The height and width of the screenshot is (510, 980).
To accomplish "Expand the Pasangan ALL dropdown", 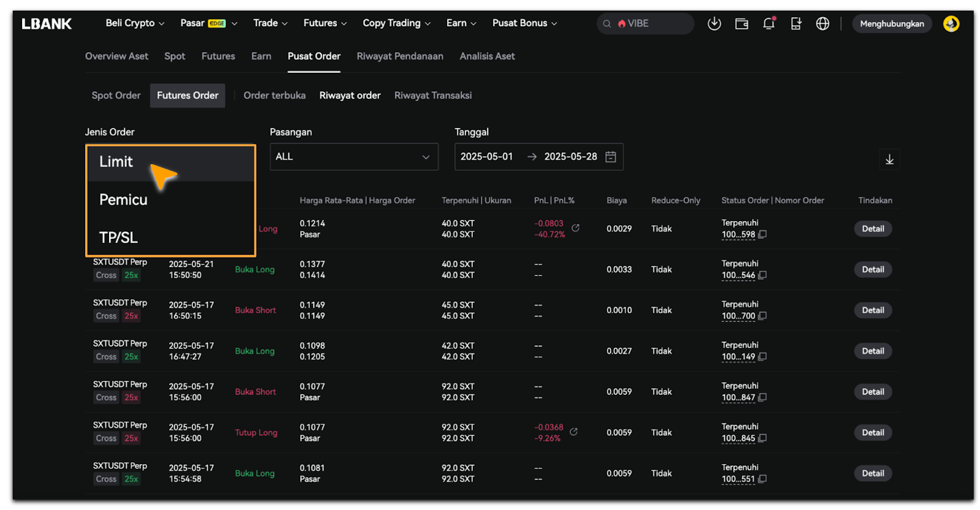I will point(353,157).
